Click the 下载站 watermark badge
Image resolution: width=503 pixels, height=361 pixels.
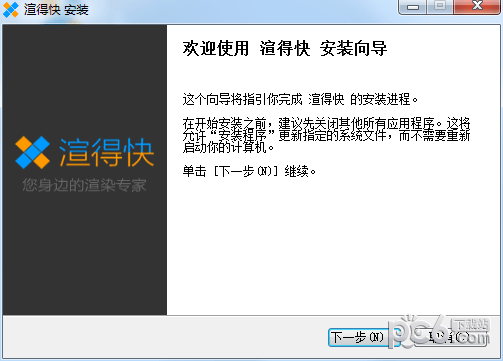click(471, 324)
